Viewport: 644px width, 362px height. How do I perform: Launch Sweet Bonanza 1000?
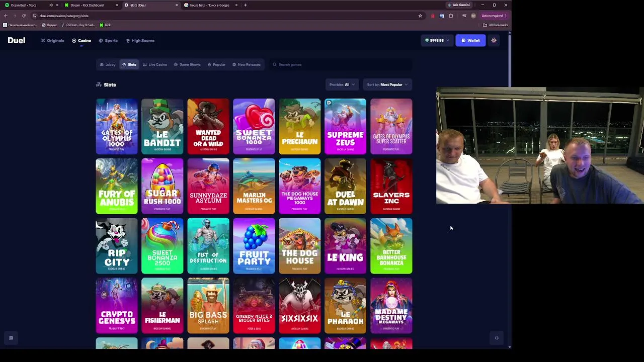coord(254,126)
